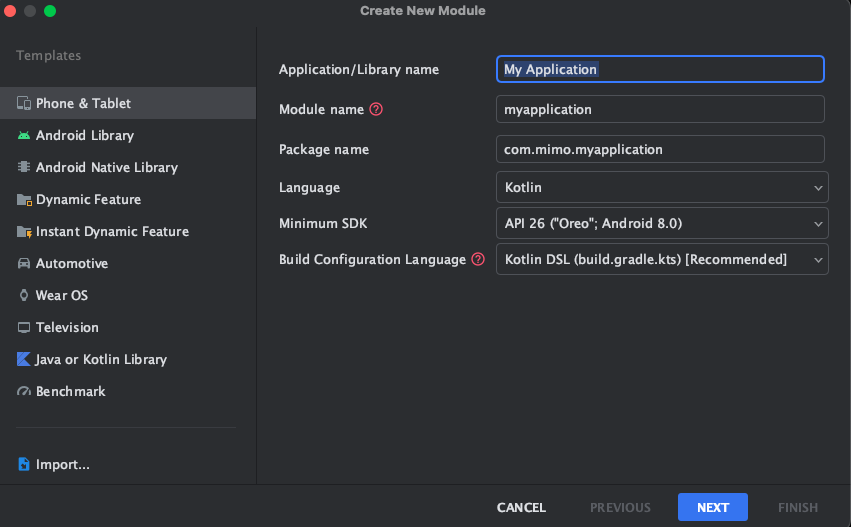Click the Android Native Library chip icon

click(24, 167)
